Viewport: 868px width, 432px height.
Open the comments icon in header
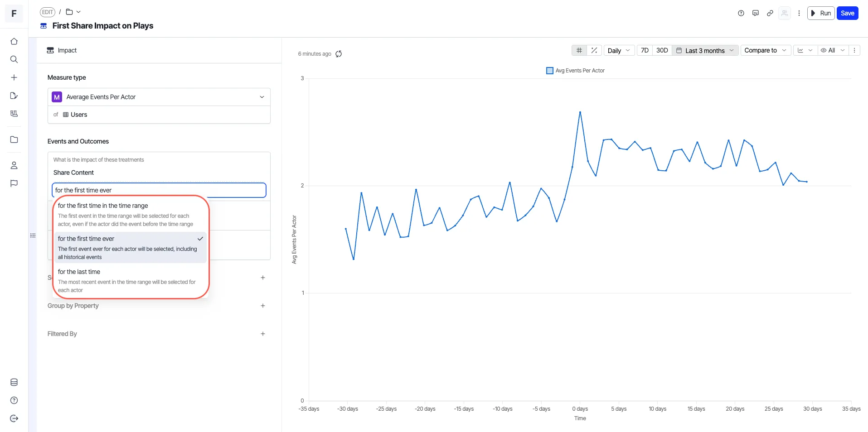[755, 13]
